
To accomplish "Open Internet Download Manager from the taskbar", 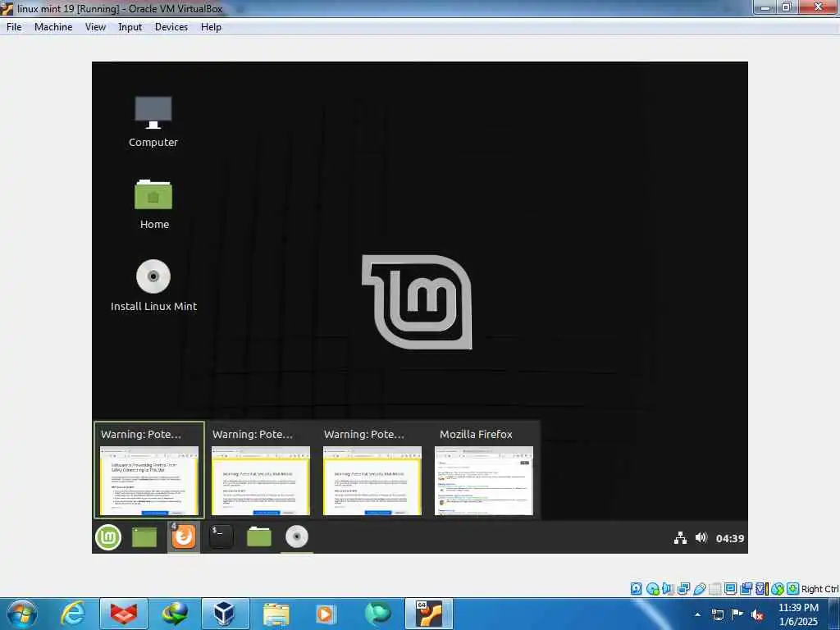I will [175, 614].
